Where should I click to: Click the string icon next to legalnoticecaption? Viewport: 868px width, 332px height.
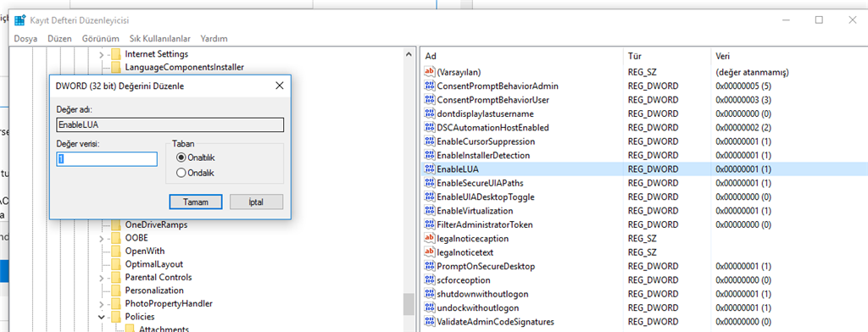click(430, 239)
